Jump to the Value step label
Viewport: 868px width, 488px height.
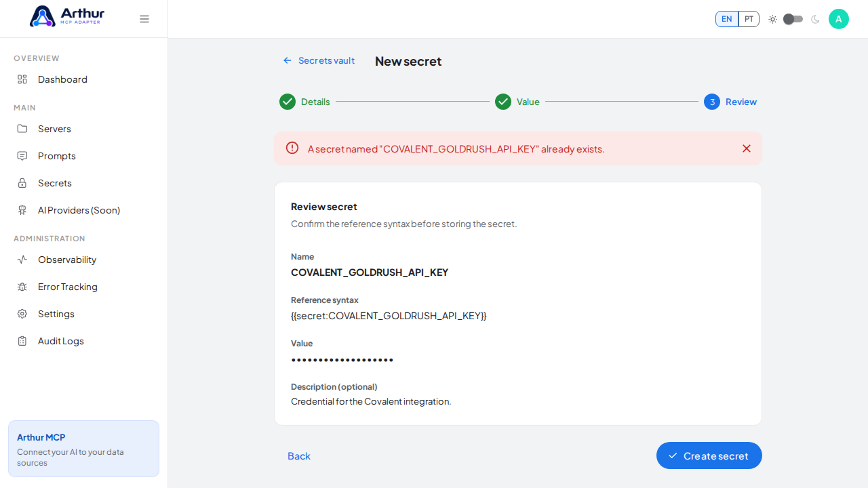[528, 102]
